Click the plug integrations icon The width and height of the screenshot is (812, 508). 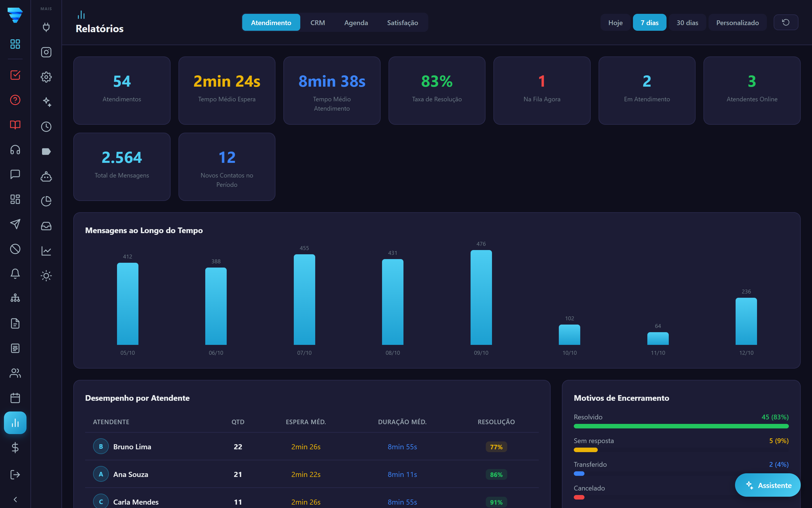pyautogui.click(x=46, y=27)
